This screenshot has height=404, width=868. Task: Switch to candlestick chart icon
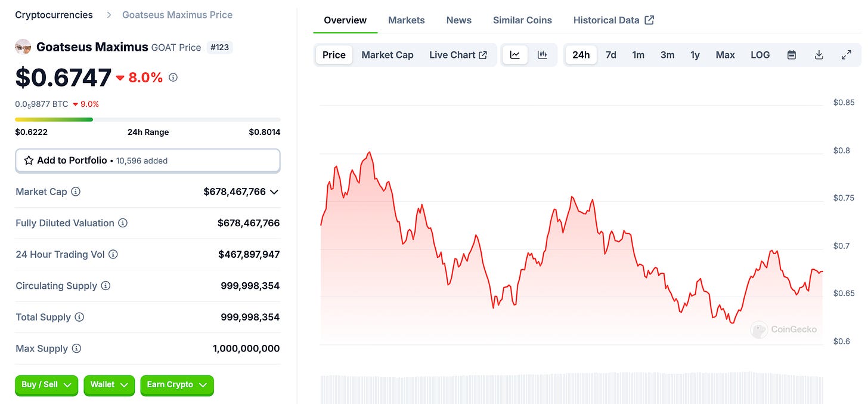click(x=542, y=55)
